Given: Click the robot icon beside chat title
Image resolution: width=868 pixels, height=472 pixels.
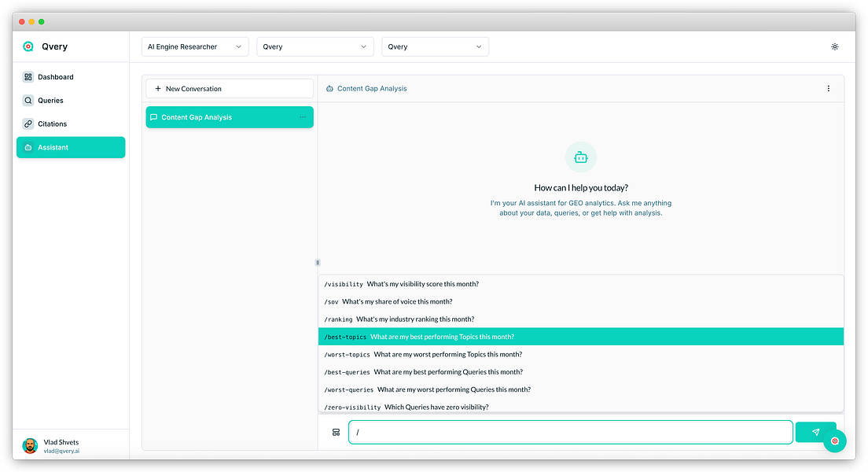Looking at the screenshot, I should tap(329, 89).
